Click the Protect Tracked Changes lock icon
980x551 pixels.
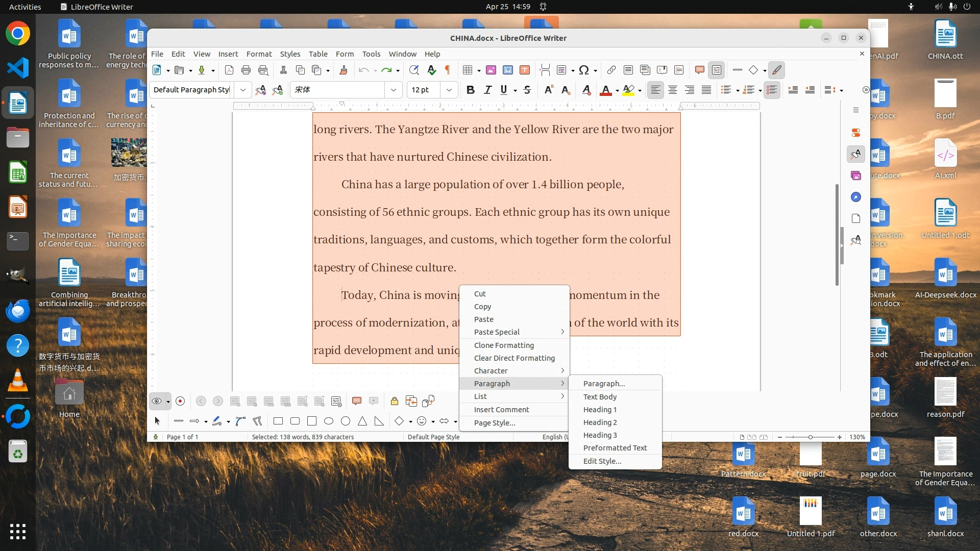click(394, 402)
